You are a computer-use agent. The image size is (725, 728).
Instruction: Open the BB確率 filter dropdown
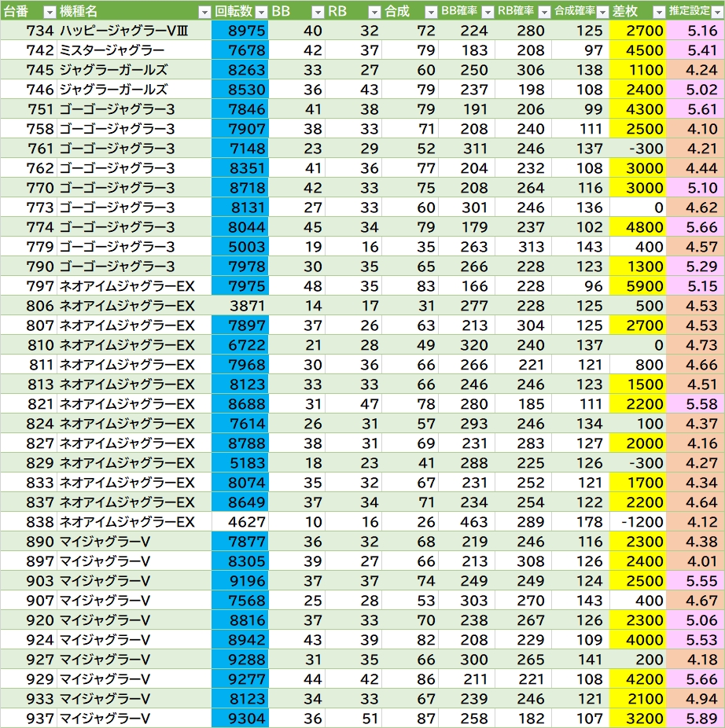click(x=487, y=12)
